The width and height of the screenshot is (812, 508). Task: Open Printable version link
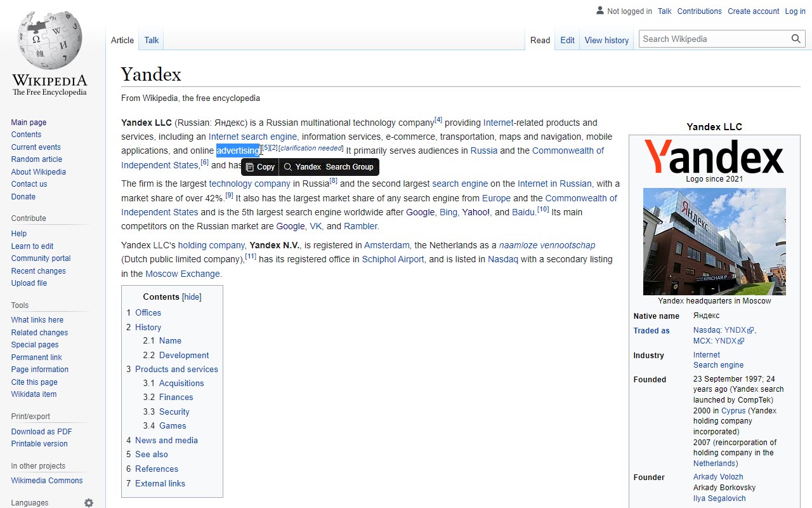[x=39, y=444]
